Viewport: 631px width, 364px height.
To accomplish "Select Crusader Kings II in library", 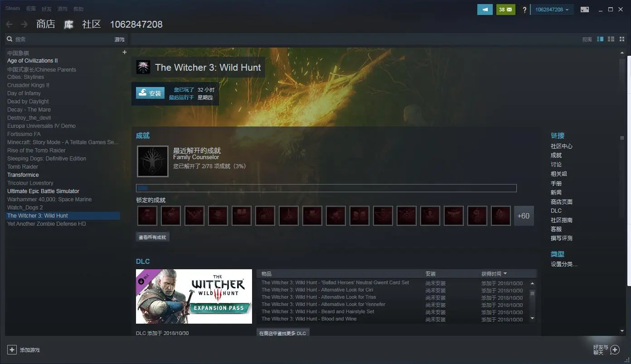I will point(28,85).
